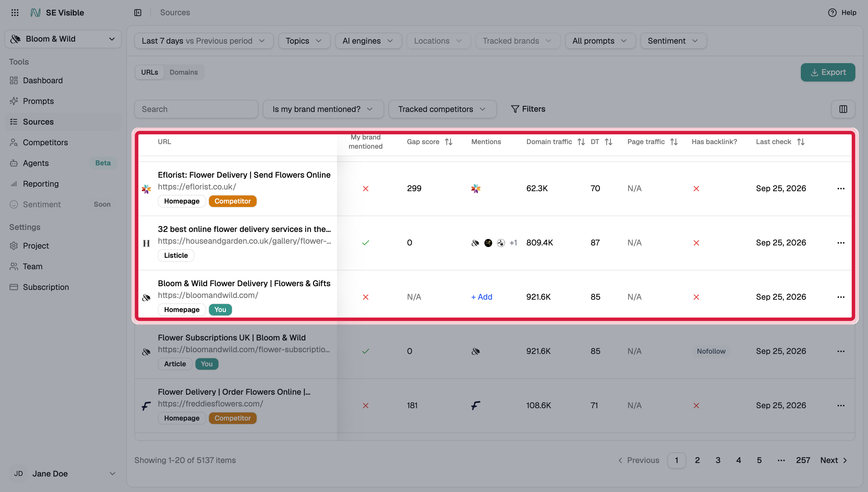Click the houseandgarden H favicon
Screen dimensions: 868x492
[146, 243]
